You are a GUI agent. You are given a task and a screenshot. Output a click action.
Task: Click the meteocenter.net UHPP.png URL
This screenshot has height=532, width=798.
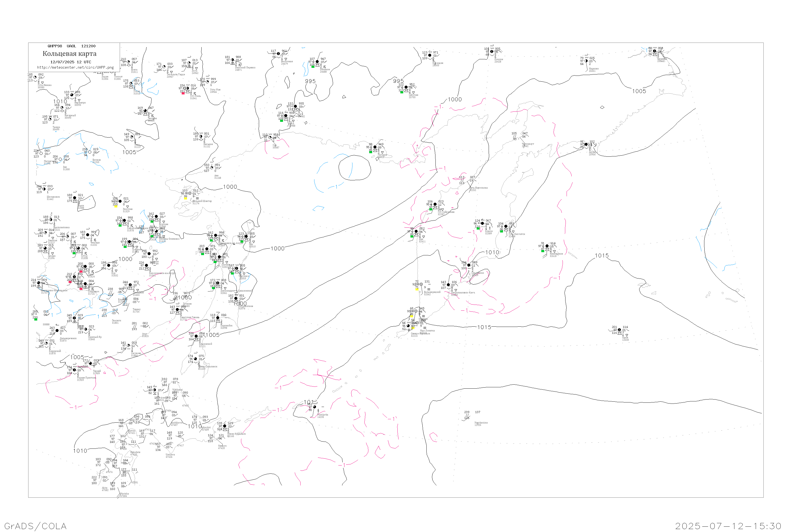(x=75, y=68)
